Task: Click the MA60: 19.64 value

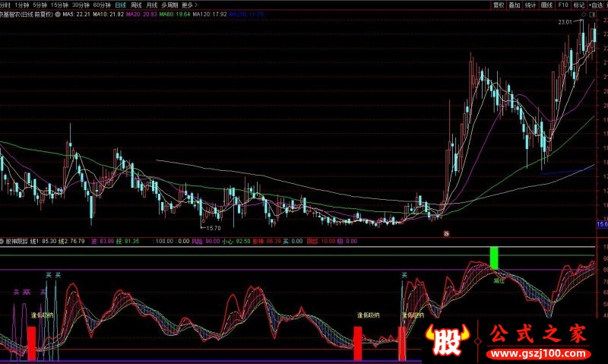Action: coord(175,14)
